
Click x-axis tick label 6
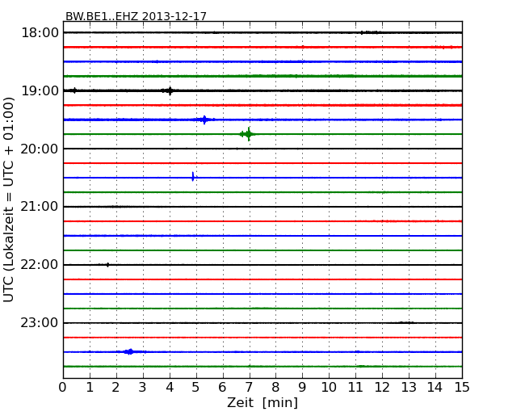(x=223, y=388)
